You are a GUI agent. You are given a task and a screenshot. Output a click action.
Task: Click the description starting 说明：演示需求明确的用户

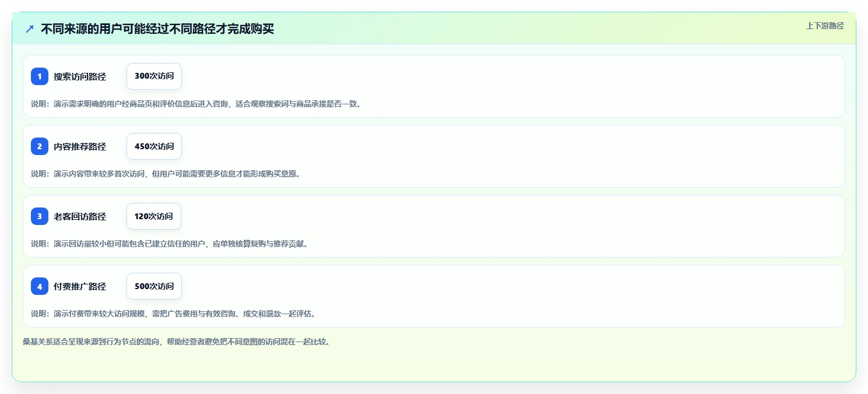coord(196,104)
